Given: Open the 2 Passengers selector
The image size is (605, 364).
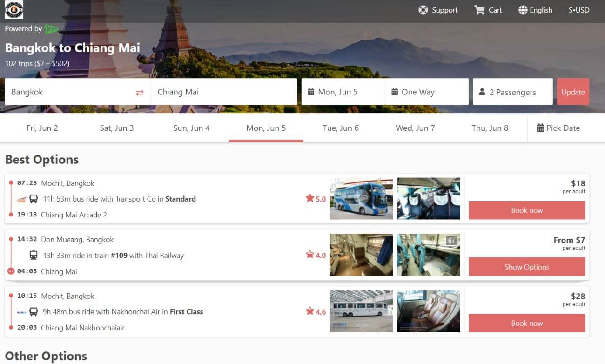Looking at the screenshot, I should click(513, 92).
